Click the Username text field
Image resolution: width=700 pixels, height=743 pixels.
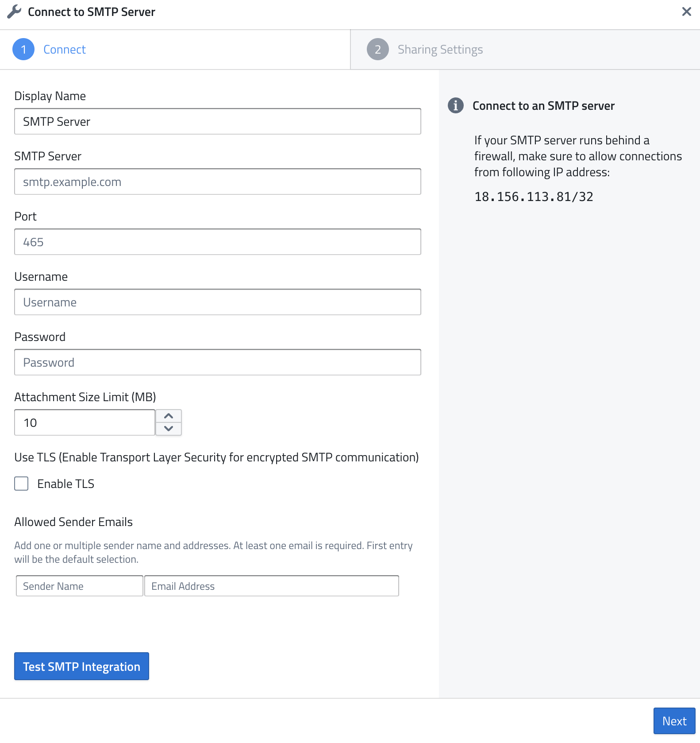[217, 302]
